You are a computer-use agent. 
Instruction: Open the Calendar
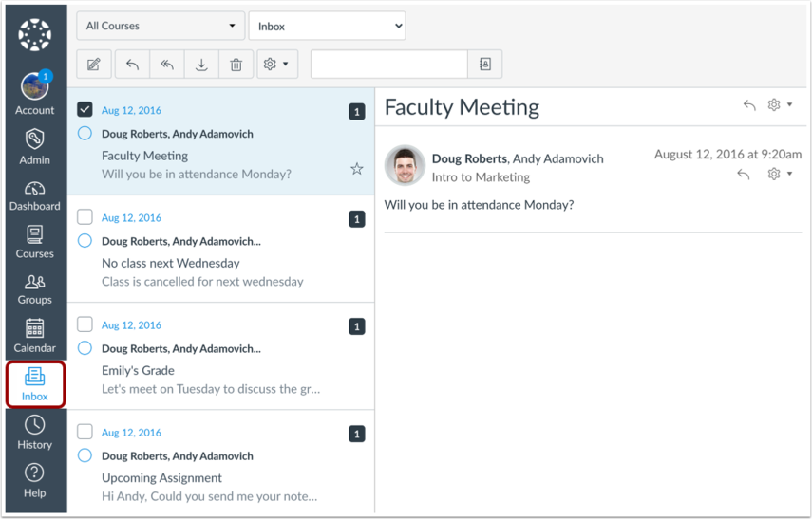point(35,336)
